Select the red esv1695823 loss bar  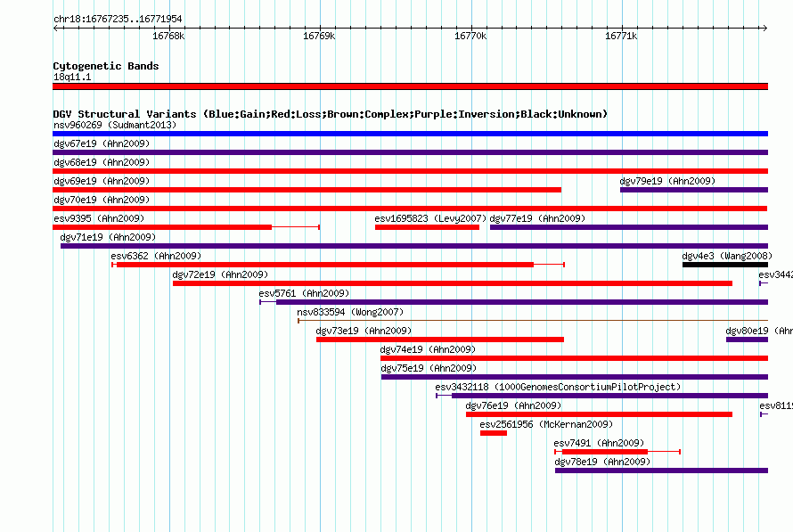coord(428,227)
